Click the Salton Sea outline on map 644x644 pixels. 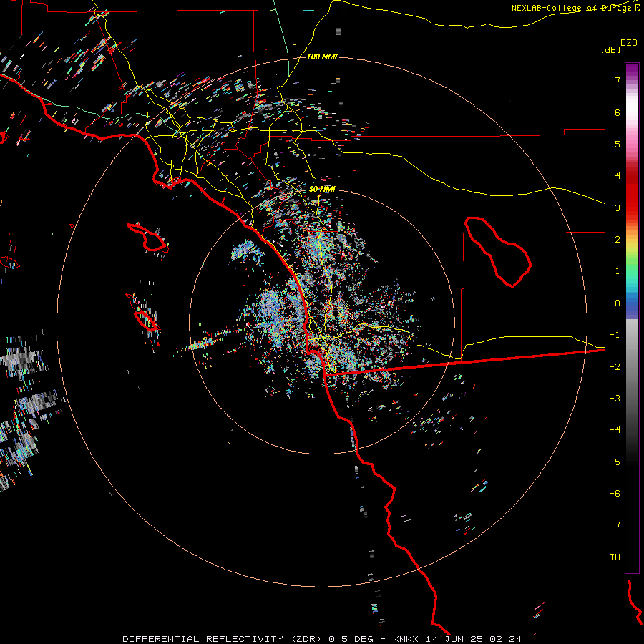(x=498, y=252)
